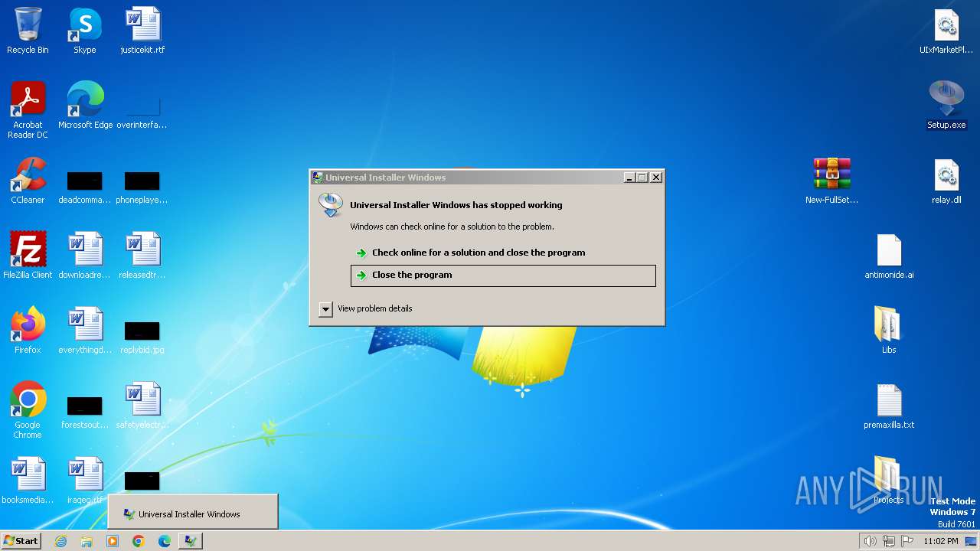This screenshot has width=980, height=551.
Task: Select the UIxMarketPl file icon
Action: point(946,31)
